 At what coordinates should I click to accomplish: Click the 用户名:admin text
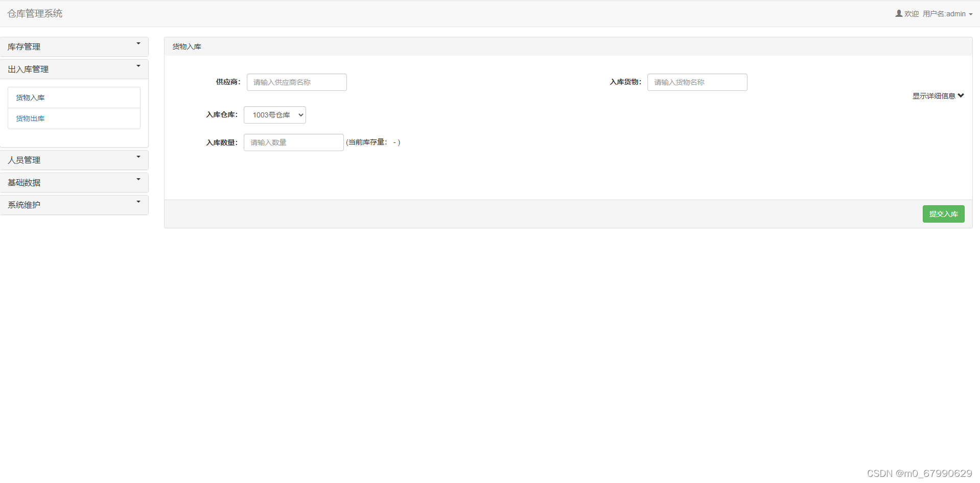click(x=944, y=14)
